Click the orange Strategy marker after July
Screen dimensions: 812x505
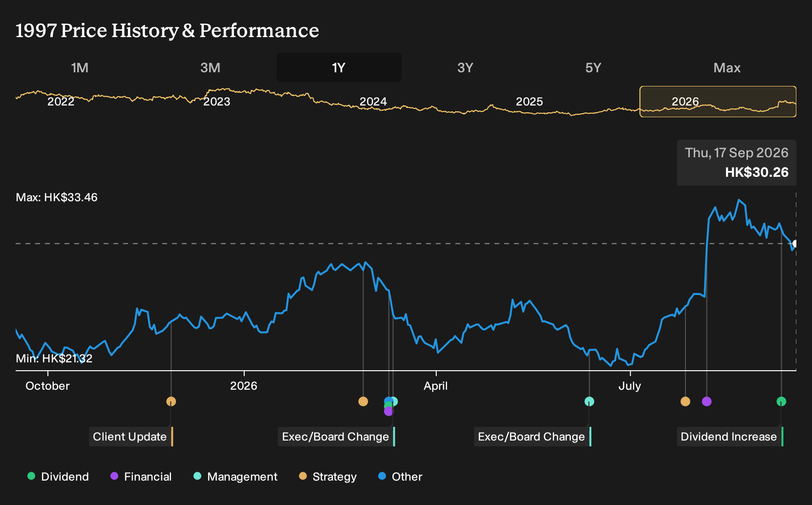(x=685, y=401)
